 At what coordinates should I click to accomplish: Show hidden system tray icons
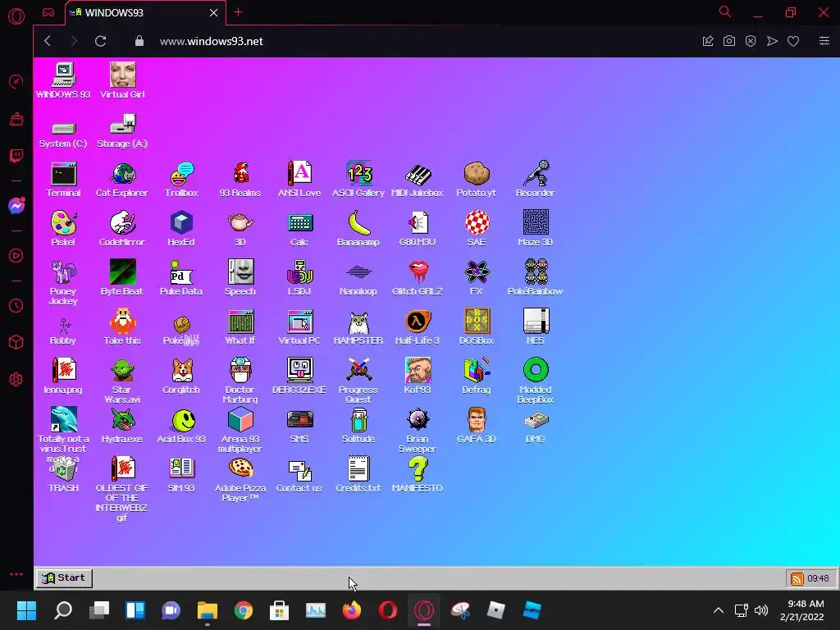pyautogui.click(x=719, y=610)
